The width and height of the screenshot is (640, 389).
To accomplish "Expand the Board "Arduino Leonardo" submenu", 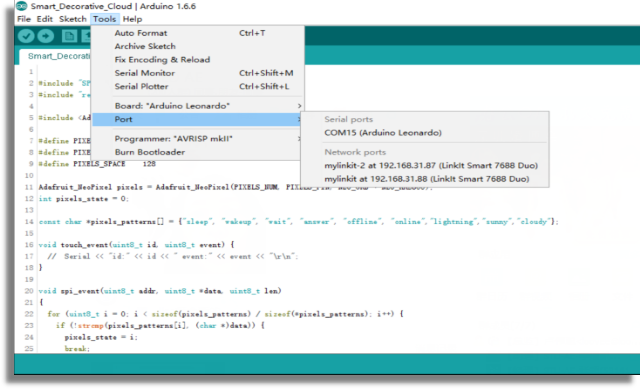I will [x=198, y=106].
